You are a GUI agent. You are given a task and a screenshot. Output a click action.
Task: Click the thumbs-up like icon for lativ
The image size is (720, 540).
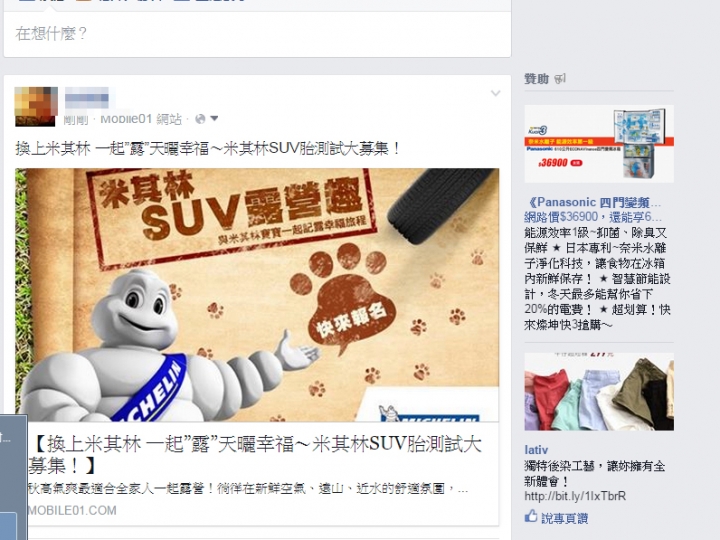click(531, 516)
